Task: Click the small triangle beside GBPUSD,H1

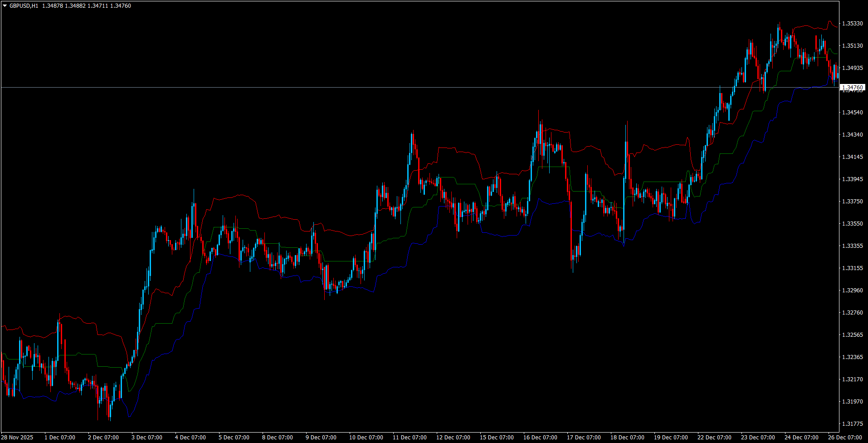Action: pyautogui.click(x=5, y=6)
